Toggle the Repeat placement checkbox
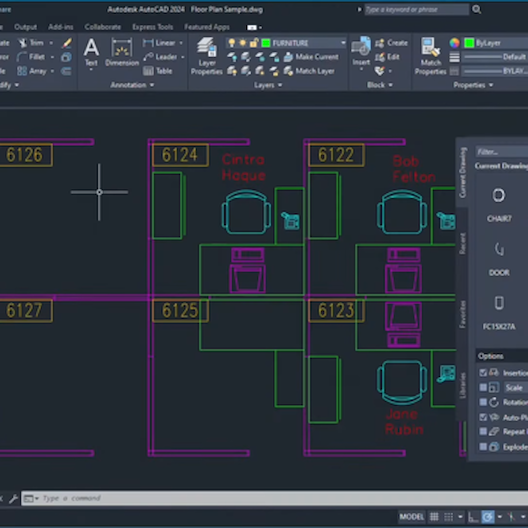The height and width of the screenshot is (528, 528). tap(483, 431)
